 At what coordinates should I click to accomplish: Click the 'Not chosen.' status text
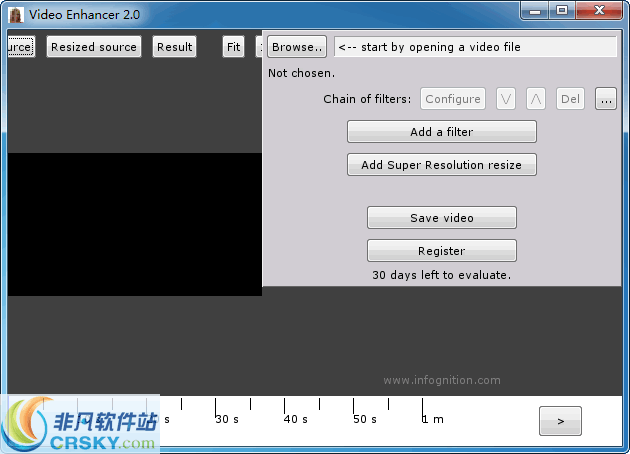[301, 73]
